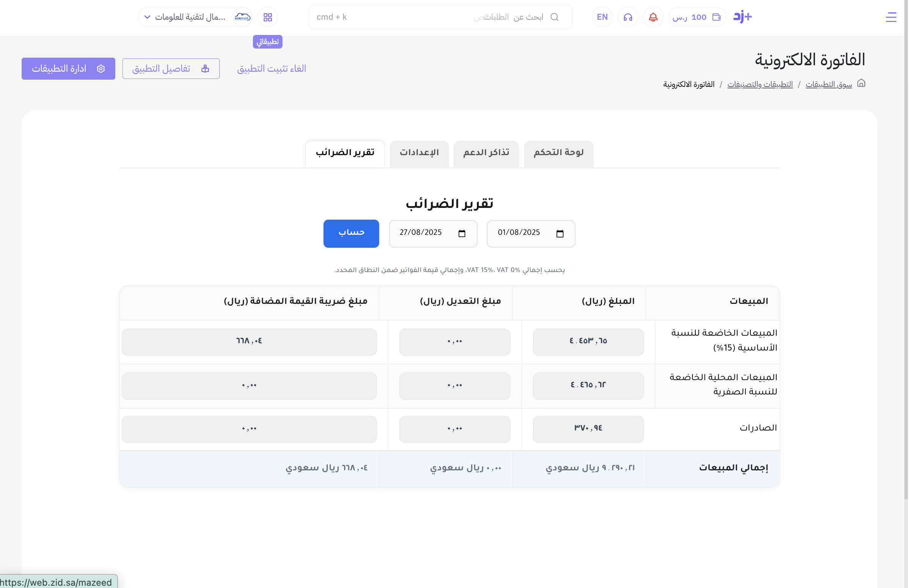Image resolution: width=909 pixels, height=588 pixels.
Task: Open the notifications bell
Action: [x=653, y=17]
